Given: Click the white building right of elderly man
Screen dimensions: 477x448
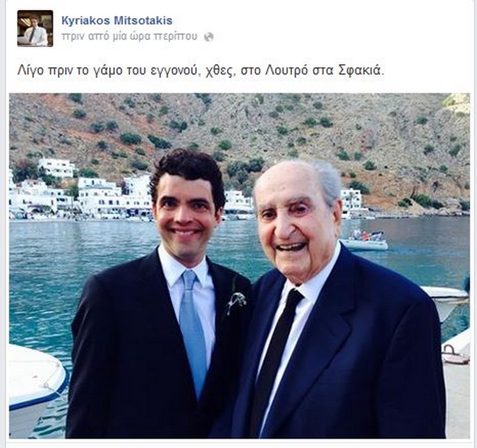Looking at the screenshot, I should 351,201.
